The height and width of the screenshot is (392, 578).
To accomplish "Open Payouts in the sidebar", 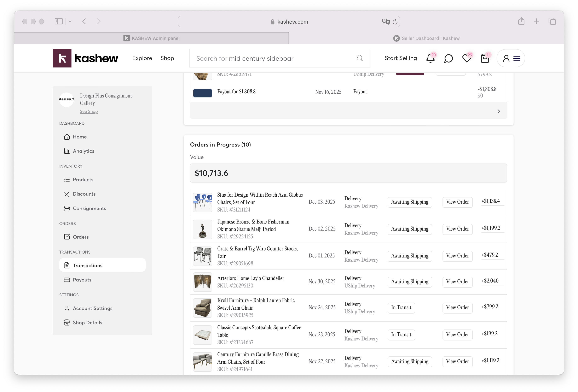I will [x=82, y=280].
